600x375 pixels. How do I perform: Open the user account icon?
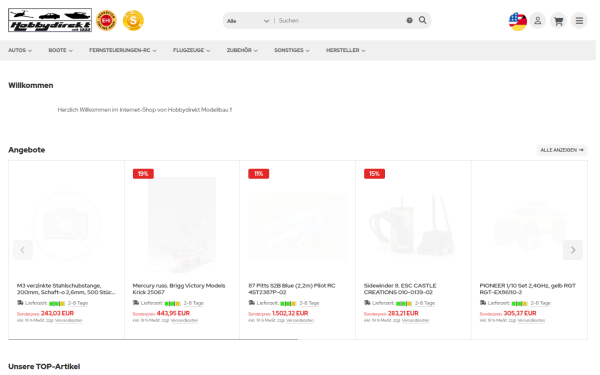coord(538,21)
